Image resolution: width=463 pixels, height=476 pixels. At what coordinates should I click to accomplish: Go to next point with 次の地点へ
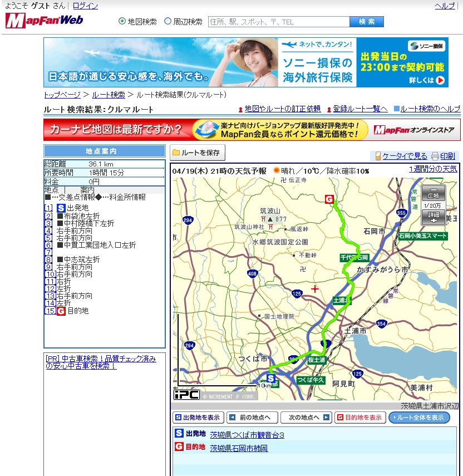tap(305, 418)
